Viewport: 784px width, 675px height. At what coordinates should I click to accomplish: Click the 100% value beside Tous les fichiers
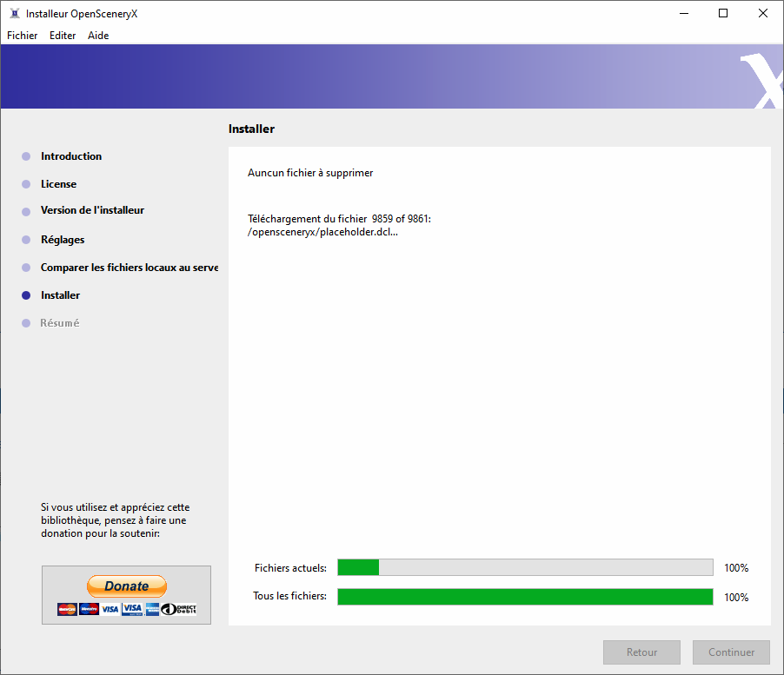(736, 597)
